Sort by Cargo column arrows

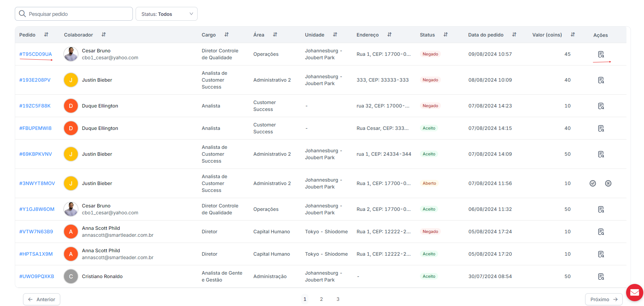226,34
